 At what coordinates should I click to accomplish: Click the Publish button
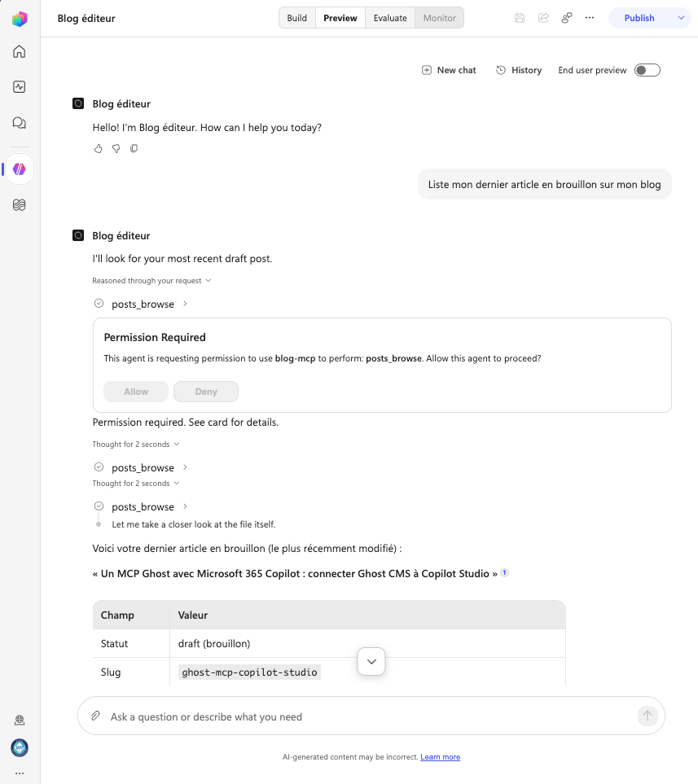[x=639, y=18]
